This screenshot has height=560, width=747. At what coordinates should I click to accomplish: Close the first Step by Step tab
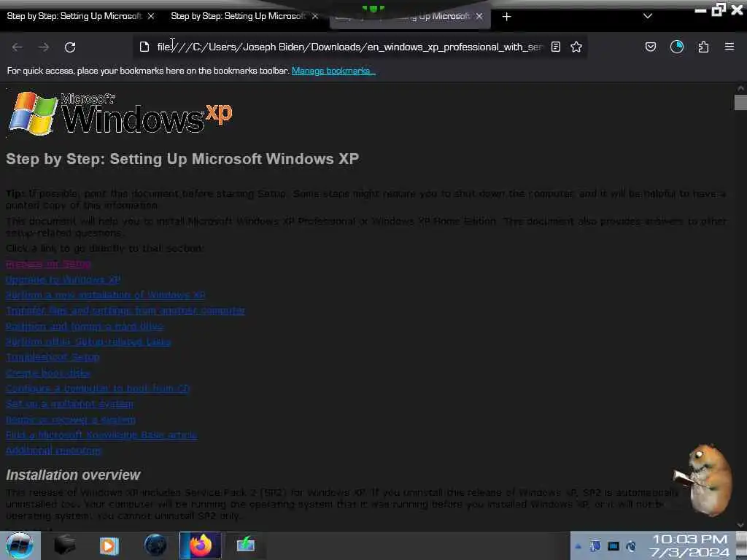coord(151,16)
